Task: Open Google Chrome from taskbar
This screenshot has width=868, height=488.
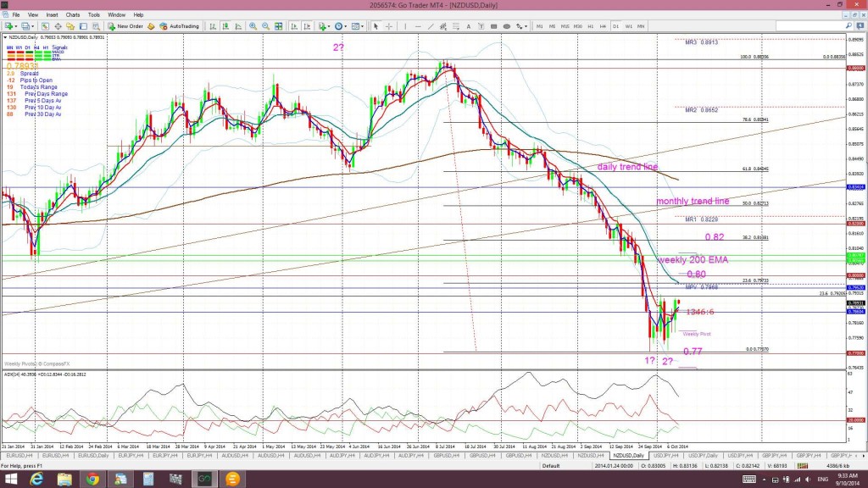Action: coord(92,480)
